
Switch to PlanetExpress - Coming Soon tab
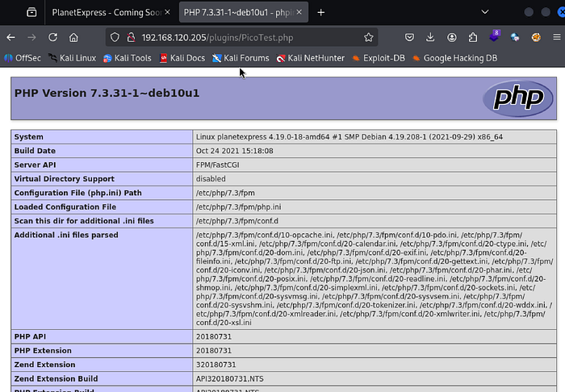(107, 13)
